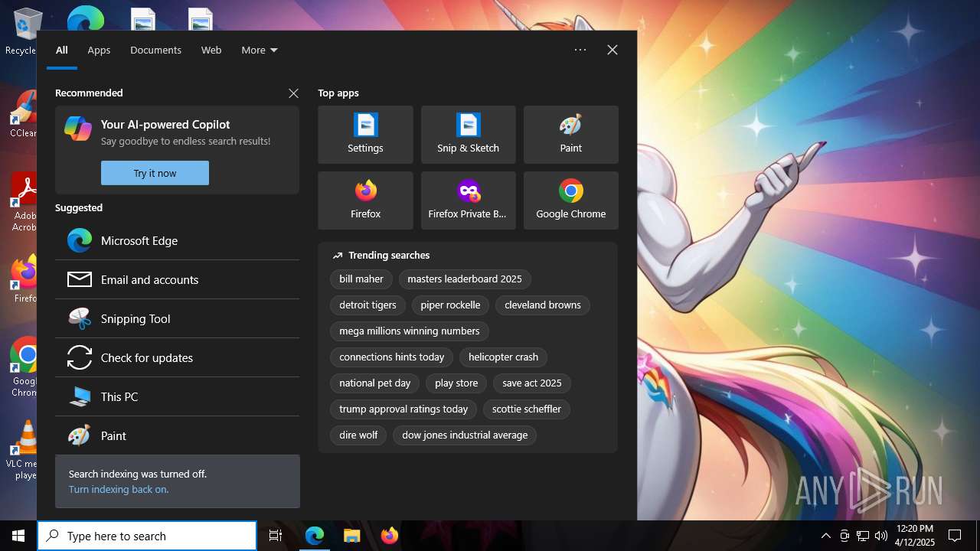980x551 pixels.
Task: Open Recycle Bin on desktop
Action: (23, 32)
